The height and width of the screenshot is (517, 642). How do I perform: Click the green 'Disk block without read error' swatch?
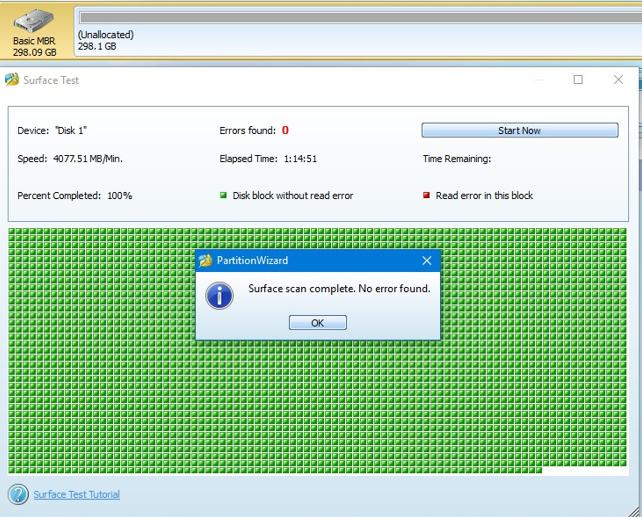(x=223, y=195)
